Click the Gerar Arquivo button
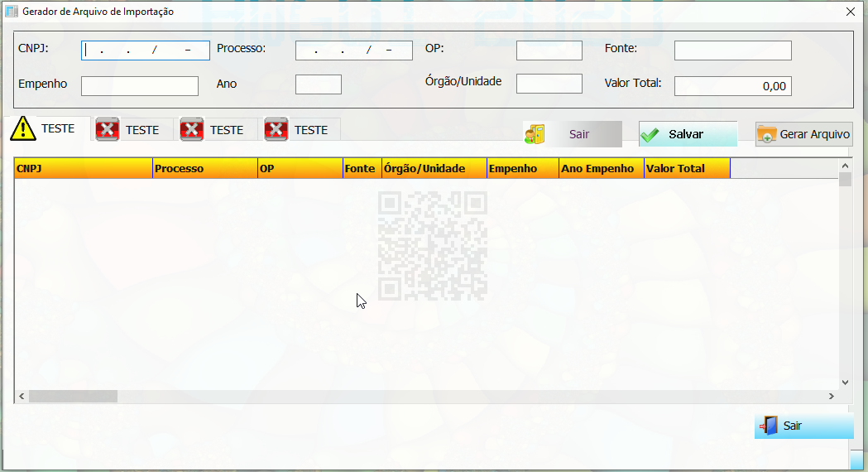Viewport: 868px width, 472px height. 803,134
